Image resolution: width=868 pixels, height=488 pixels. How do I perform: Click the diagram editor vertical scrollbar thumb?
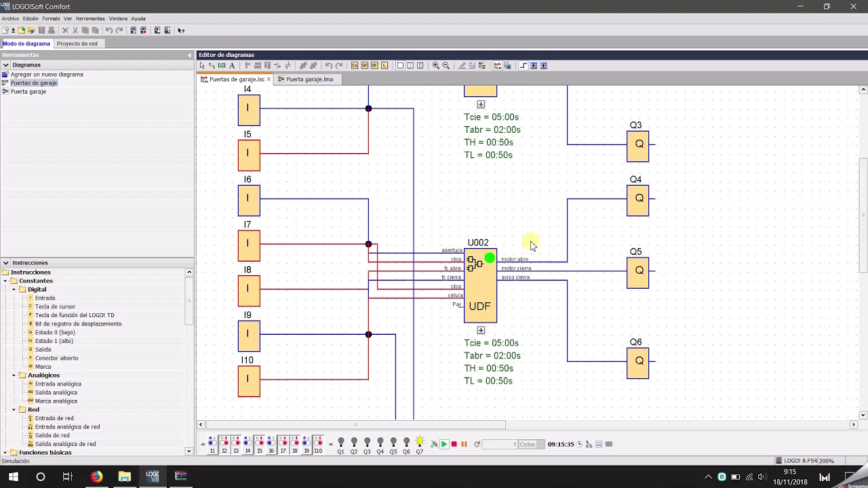[x=863, y=215]
